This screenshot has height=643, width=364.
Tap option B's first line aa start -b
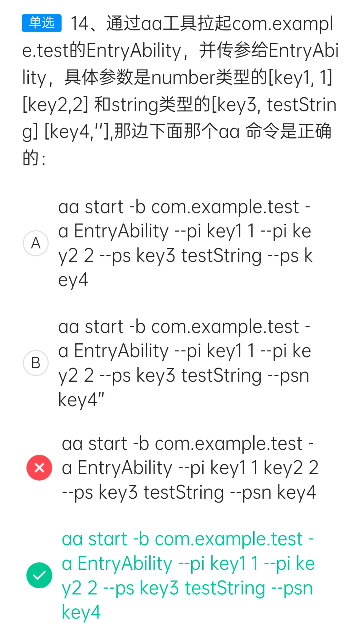pyautogui.click(x=184, y=327)
